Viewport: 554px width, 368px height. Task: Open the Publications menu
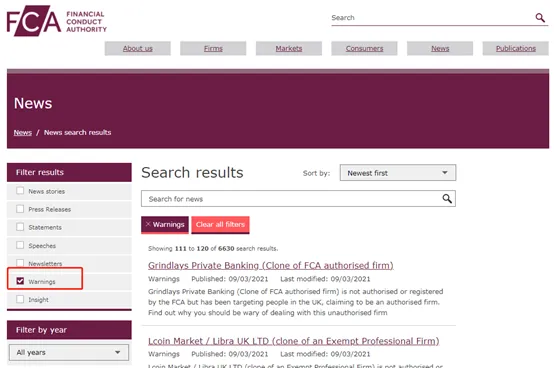point(515,48)
